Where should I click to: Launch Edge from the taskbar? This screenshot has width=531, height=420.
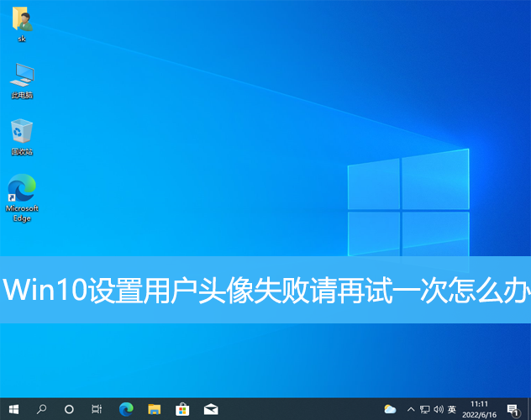[126, 409]
